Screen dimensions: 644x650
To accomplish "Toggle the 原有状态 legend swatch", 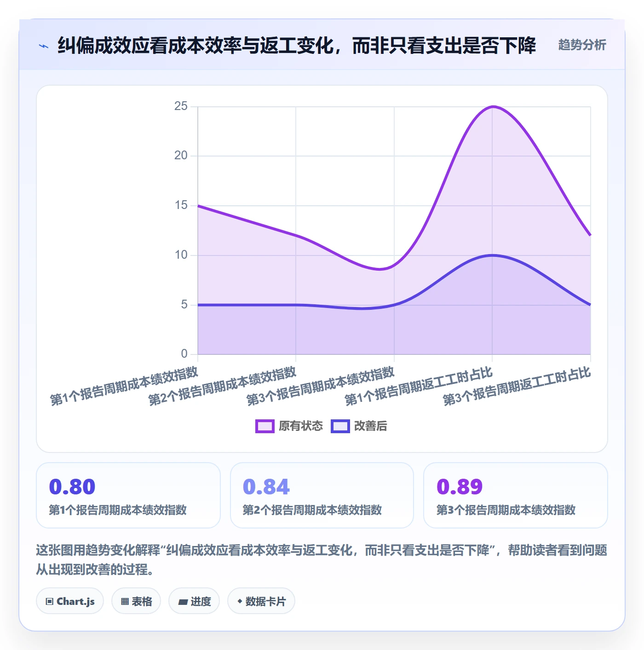I will (265, 426).
